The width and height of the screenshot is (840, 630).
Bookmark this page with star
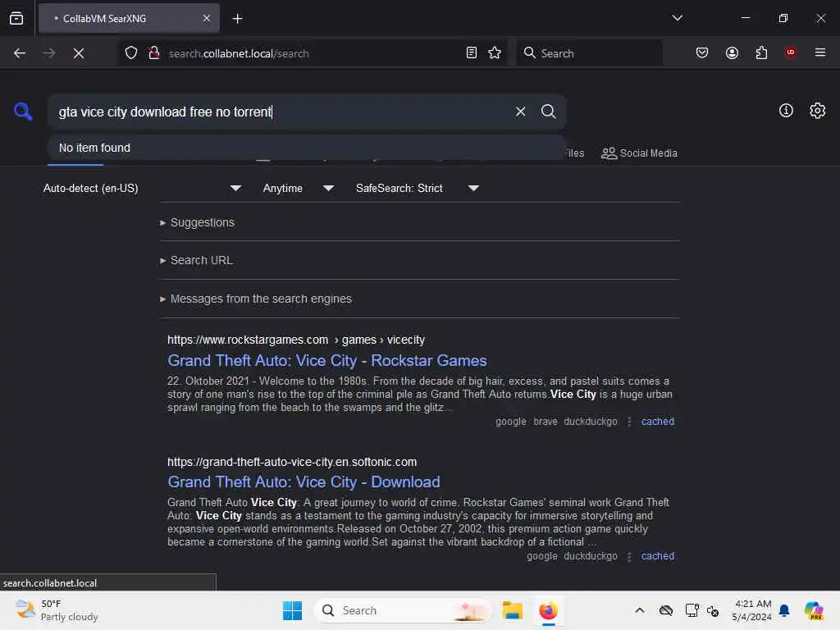(x=495, y=53)
